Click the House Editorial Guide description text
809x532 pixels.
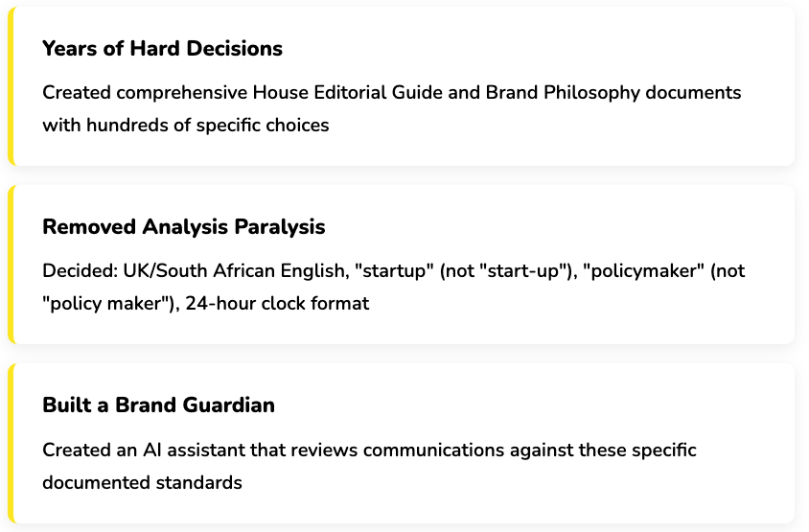[392, 109]
